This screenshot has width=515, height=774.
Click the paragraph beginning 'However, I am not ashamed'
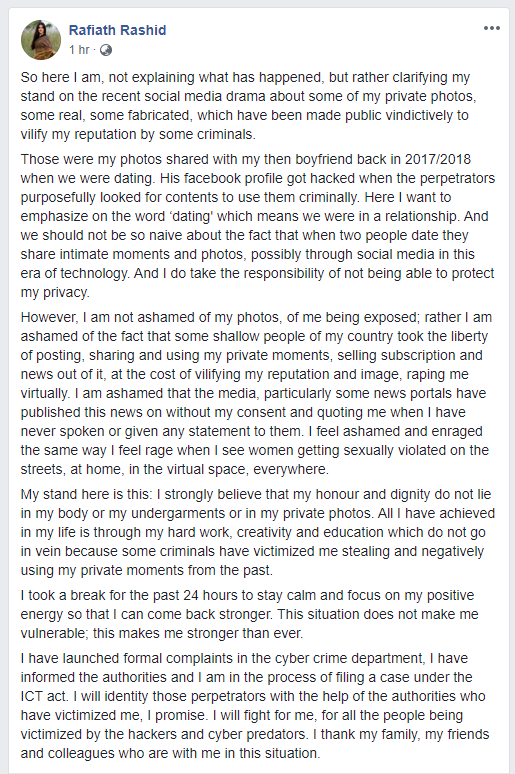pos(255,393)
